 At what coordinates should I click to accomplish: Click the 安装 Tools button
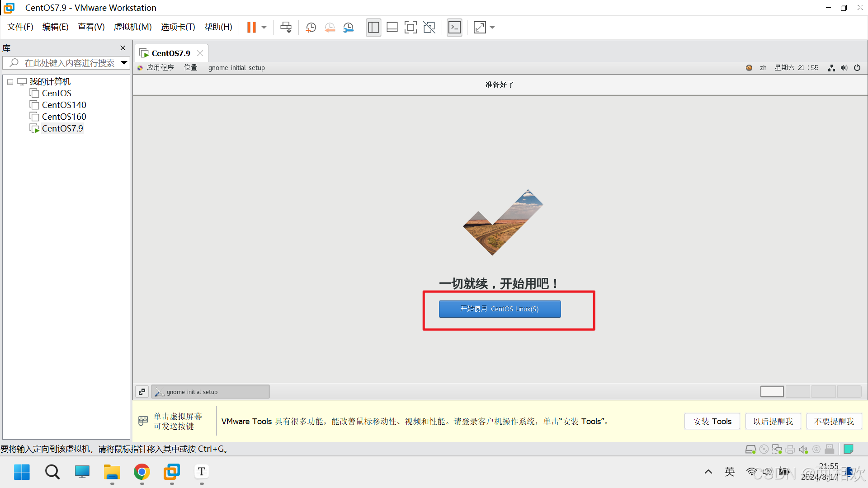pyautogui.click(x=712, y=421)
